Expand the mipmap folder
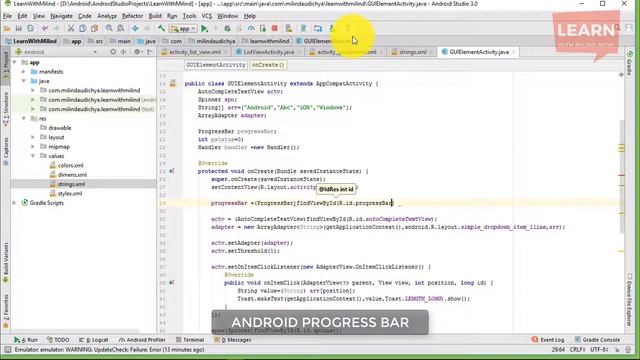 pyautogui.click(x=33, y=147)
